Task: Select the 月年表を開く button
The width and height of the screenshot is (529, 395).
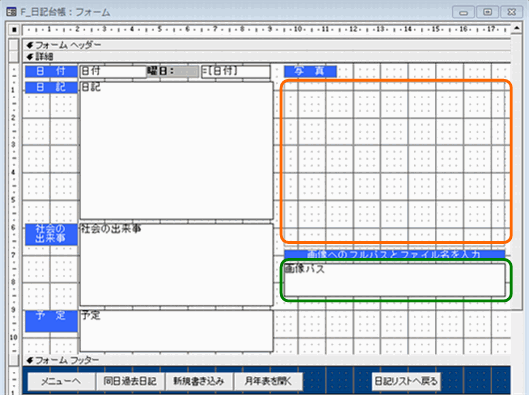Action: pyautogui.click(x=268, y=381)
